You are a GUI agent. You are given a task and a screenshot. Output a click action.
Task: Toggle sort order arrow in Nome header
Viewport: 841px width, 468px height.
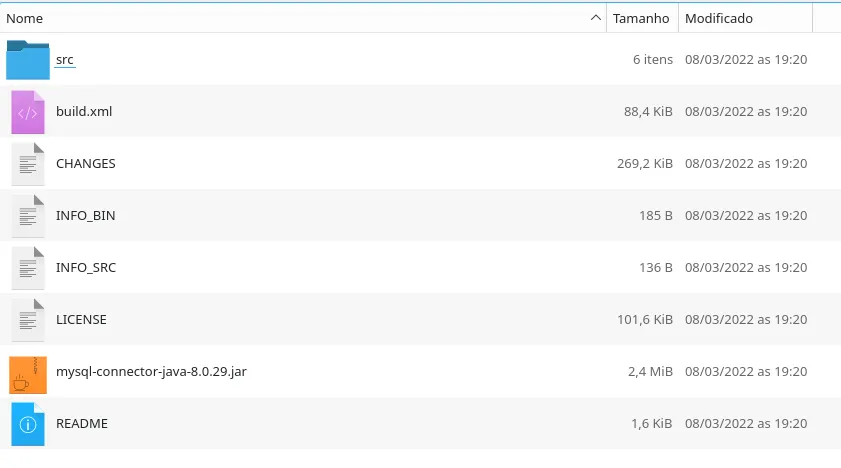595,18
